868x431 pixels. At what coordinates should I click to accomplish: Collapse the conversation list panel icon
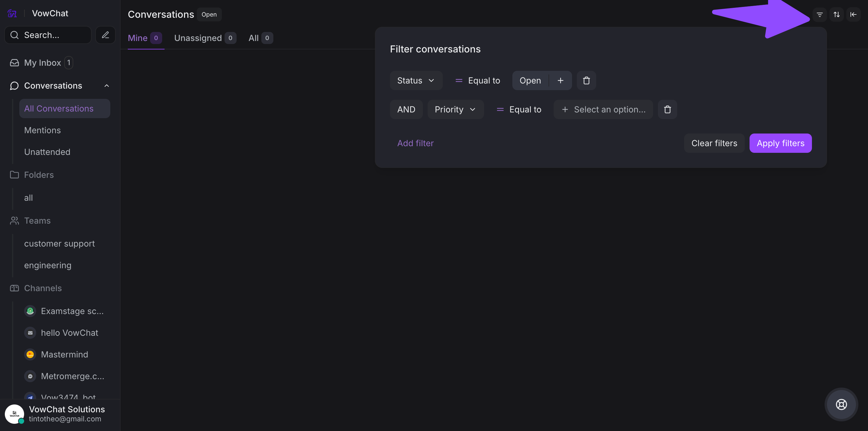point(853,14)
